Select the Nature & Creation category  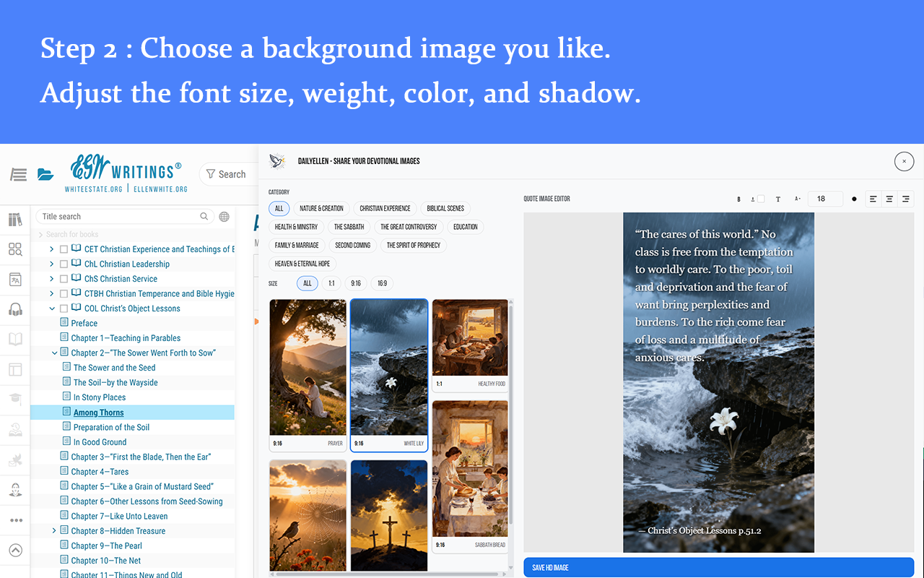coord(321,208)
